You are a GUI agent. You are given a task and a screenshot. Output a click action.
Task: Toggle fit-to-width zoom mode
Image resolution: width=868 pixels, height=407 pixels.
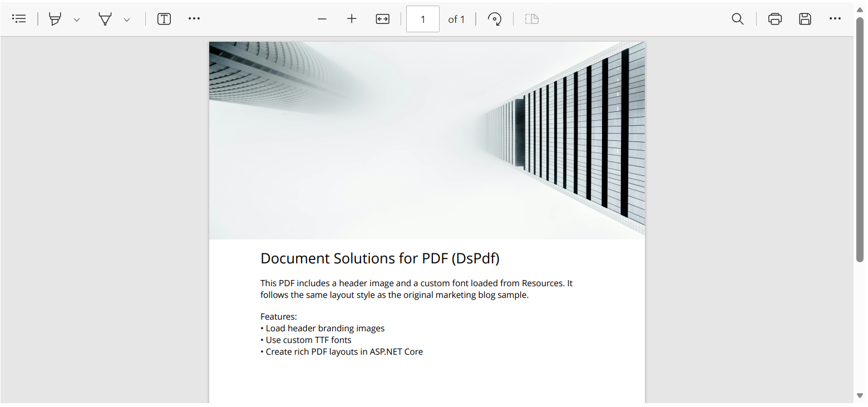pyautogui.click(x=382, y=18)
